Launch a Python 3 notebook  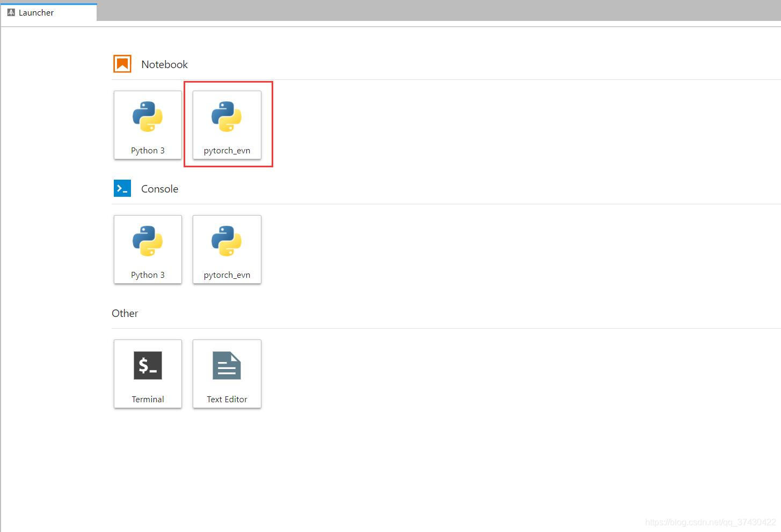coord(148,125)
